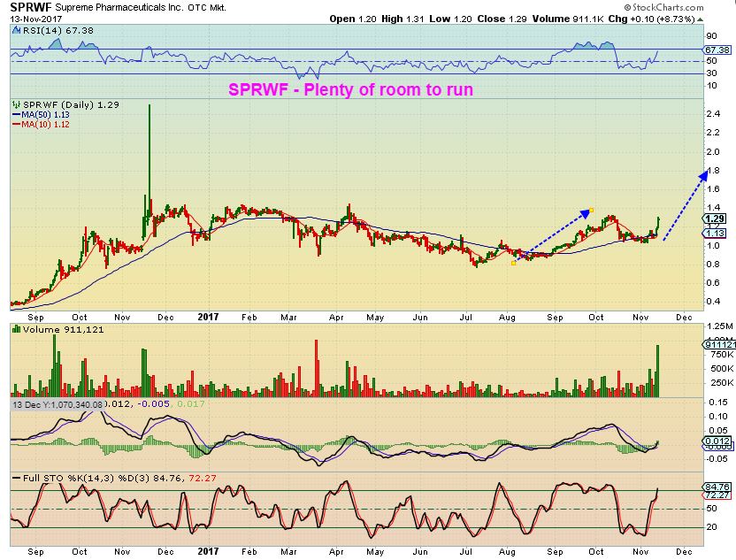Click the red MA(10) 1.12 legend entry
Screen dimensions: 736x560
pyautogui.click(x=41, y=125)
